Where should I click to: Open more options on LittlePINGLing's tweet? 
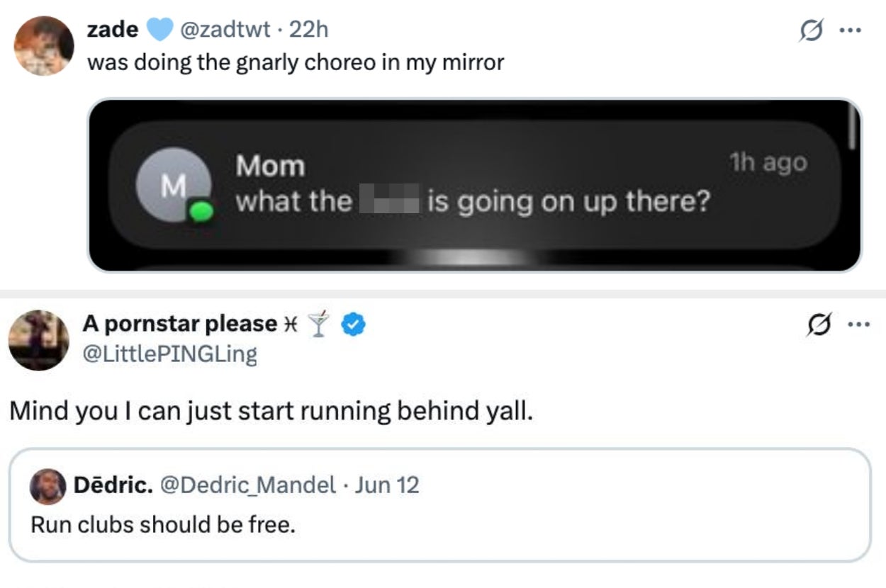click(x=858, y=326)
